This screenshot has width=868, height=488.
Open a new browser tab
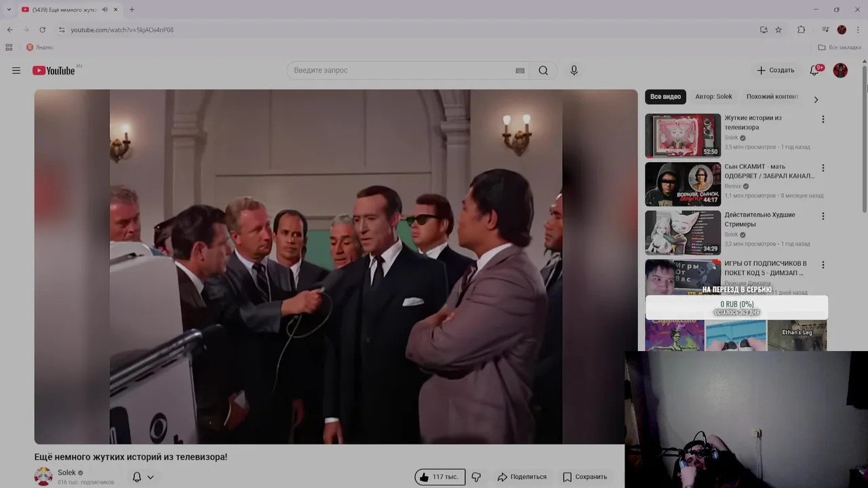click(132, 9)
